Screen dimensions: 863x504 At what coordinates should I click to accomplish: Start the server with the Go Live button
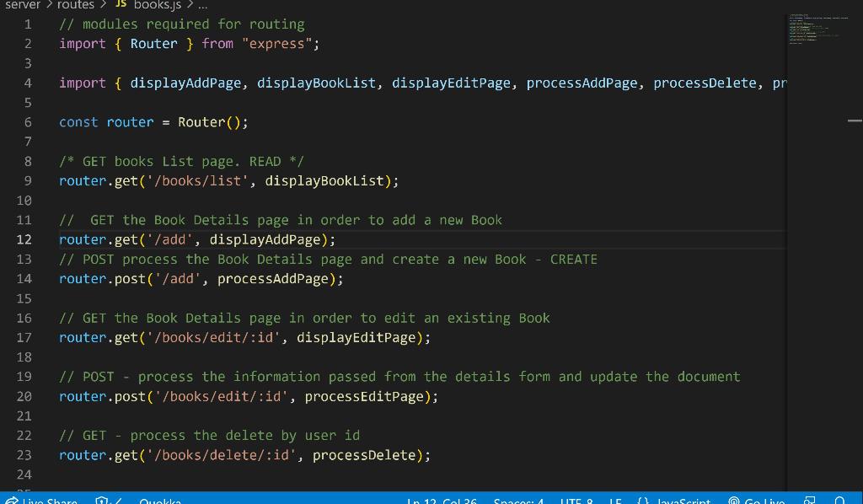click(758, 500)
